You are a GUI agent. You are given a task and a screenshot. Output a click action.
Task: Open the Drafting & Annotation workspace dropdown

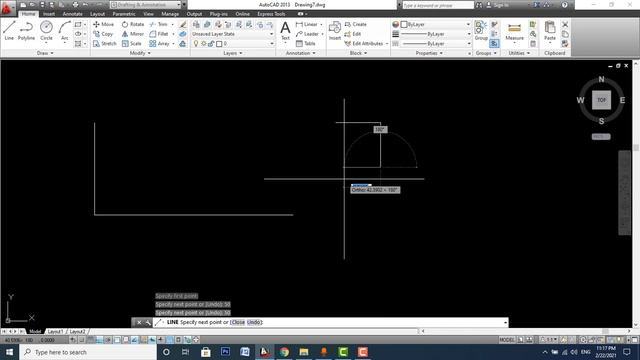[x=145, y=5]
